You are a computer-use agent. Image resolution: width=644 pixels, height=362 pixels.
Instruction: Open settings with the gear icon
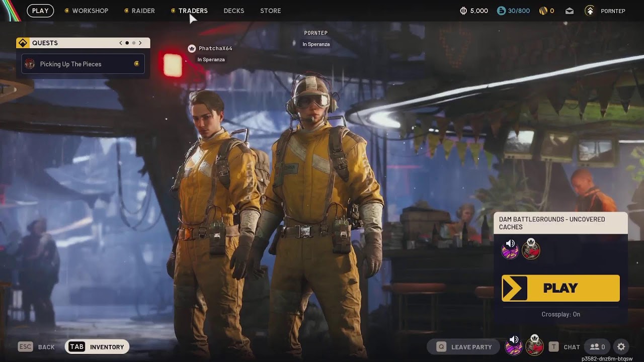tap(621, 346)
